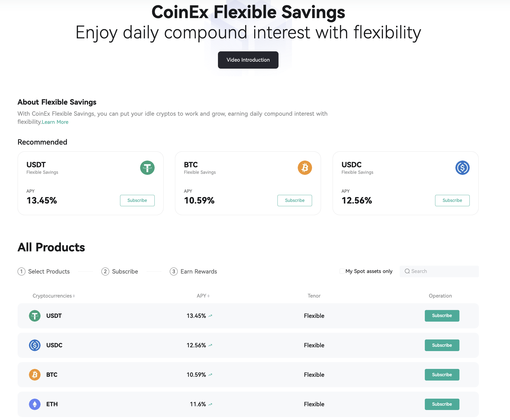Select step 1 Select Products
Image resolution: width=510 pixels, height=420 pixels.
[x=44, y=271]
